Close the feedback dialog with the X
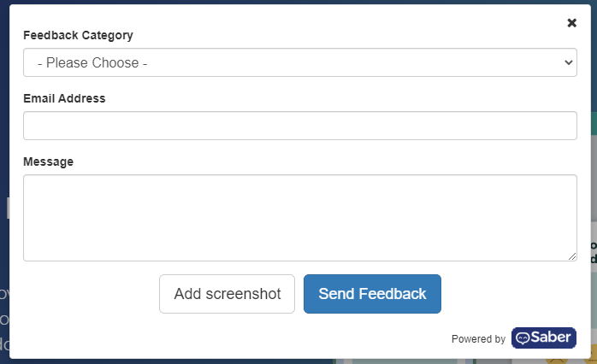 571,23
